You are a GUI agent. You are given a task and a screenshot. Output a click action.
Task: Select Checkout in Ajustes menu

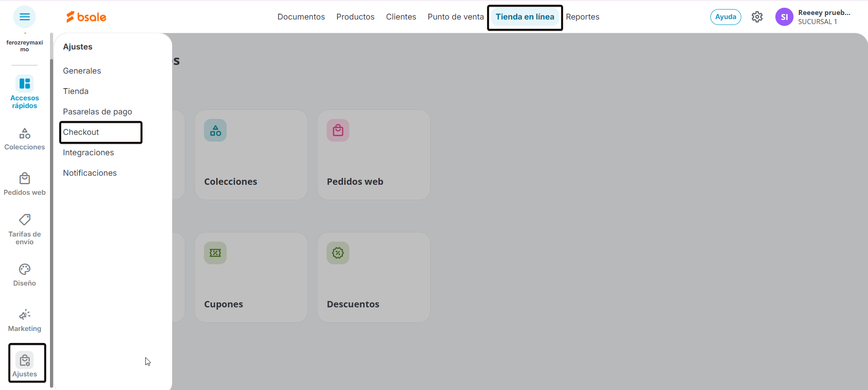pyautogui.click(x=81, y=132)
